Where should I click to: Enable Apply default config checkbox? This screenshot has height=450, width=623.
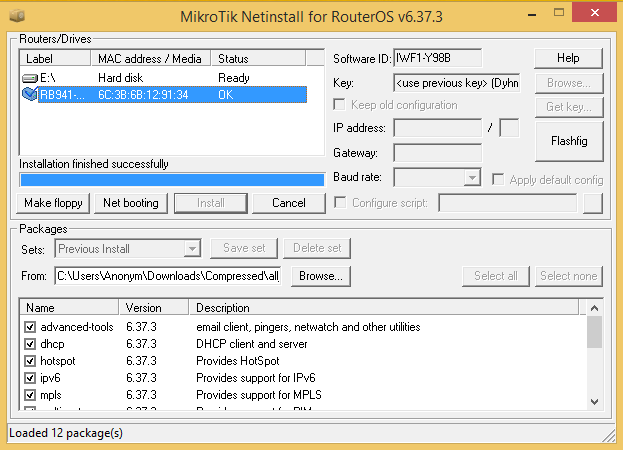point(498,179)
